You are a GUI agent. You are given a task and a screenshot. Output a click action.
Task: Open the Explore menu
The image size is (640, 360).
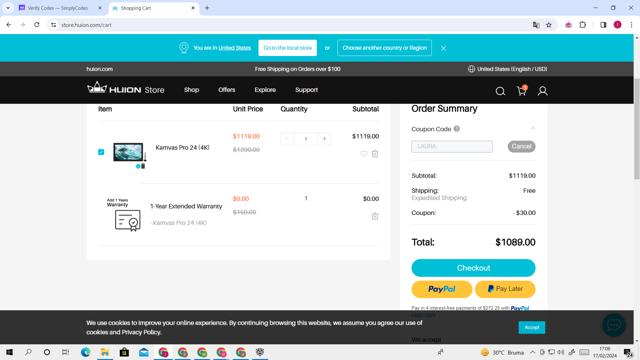[265, 90]
